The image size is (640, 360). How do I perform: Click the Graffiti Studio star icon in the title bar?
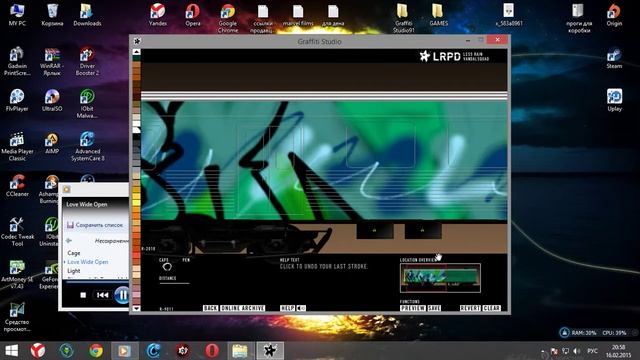(x=137, y=41)
